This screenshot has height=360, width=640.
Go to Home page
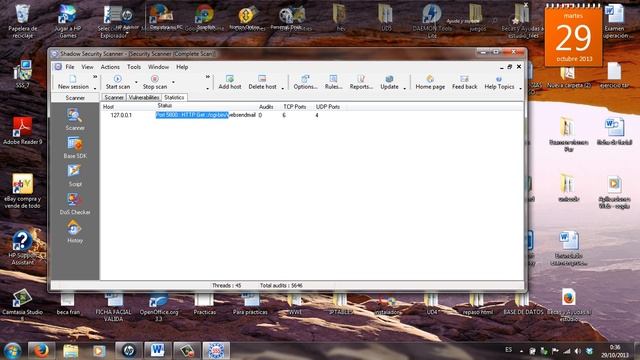point(430,82)
